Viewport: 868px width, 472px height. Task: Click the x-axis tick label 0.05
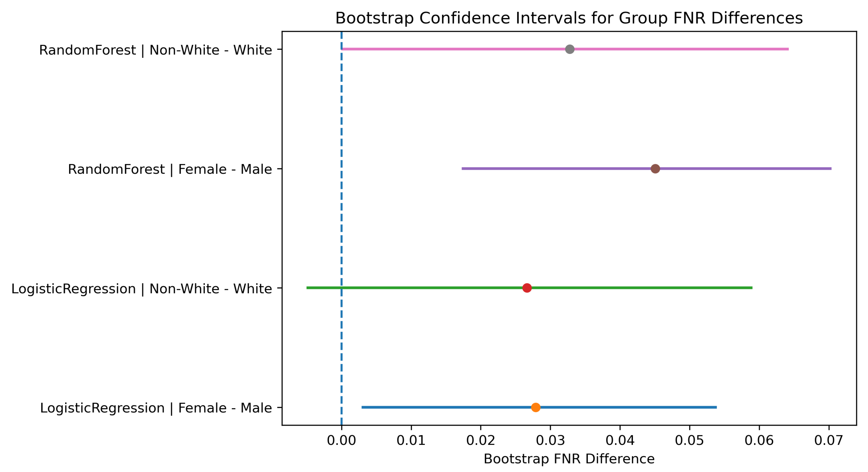coord(690,440)
